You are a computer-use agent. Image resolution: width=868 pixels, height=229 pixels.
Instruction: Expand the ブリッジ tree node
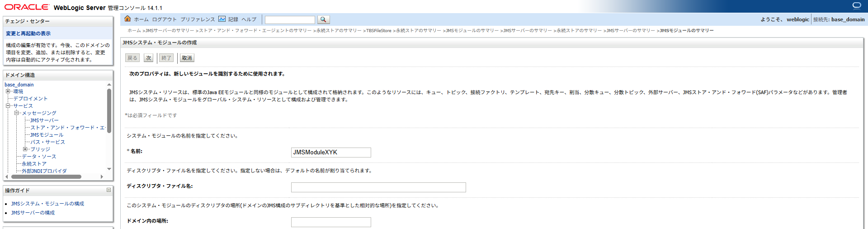point(25,149)
